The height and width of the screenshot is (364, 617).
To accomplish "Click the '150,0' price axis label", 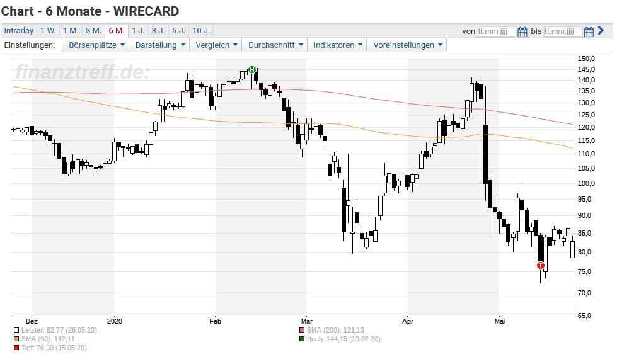I will click(x=586, y=59).
